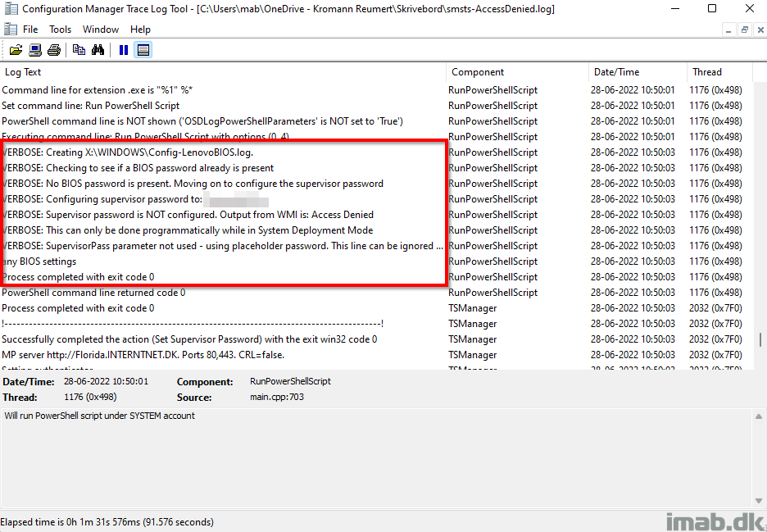Click the Thread column header
The height and width of the screenshot is (532, 767).
click(719, 72)
